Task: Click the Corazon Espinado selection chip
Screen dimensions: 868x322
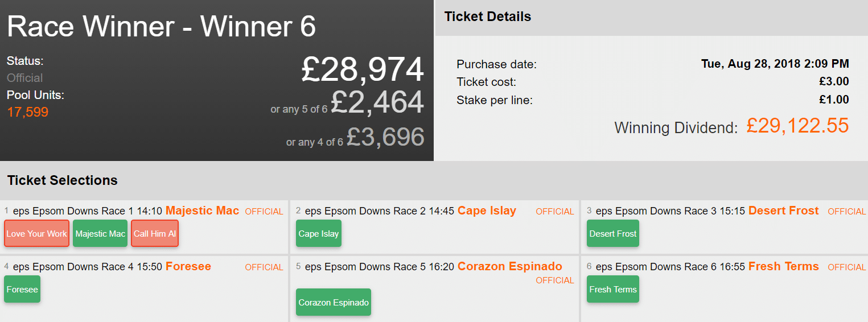Action: tap(334, 302)
